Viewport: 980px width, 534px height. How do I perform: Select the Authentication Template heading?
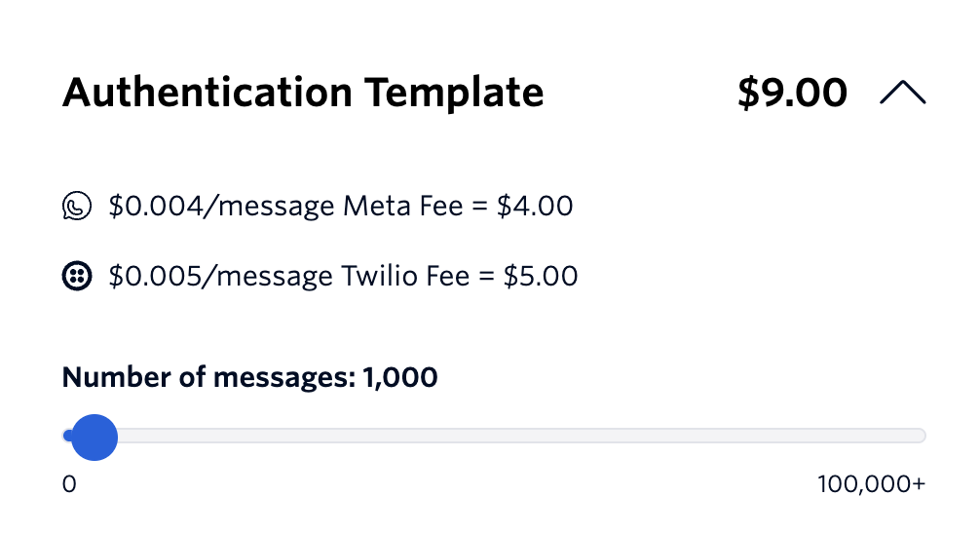(x=302, y=93)
